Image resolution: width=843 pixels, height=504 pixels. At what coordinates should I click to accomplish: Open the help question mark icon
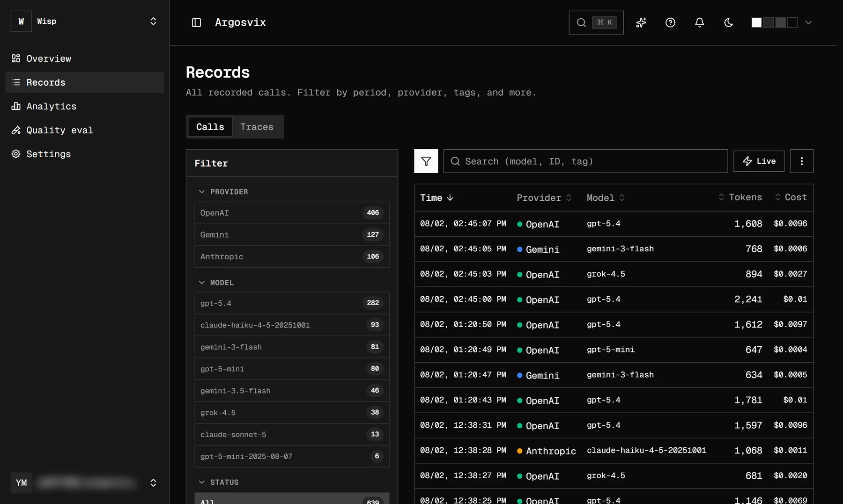(x=670, y=22)
